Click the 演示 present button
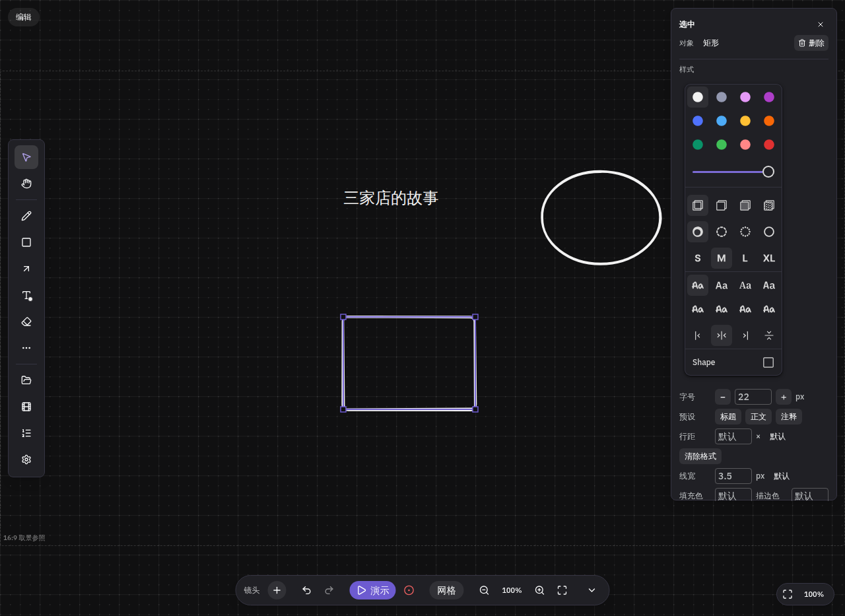The image size is (845, 616). pos(372,590)
